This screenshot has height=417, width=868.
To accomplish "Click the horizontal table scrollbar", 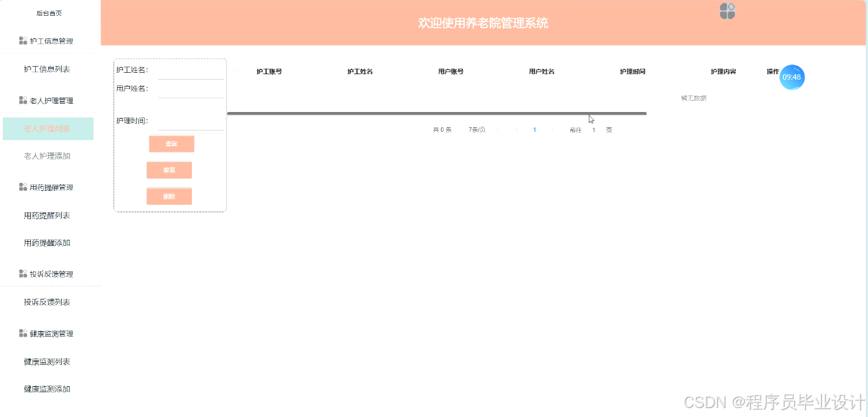I will pos(437,113).
